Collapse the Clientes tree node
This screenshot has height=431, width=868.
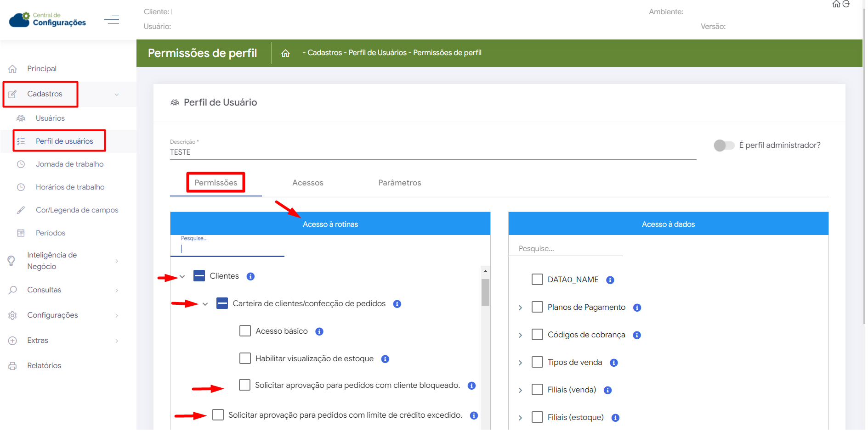click(x=182, y=276)
